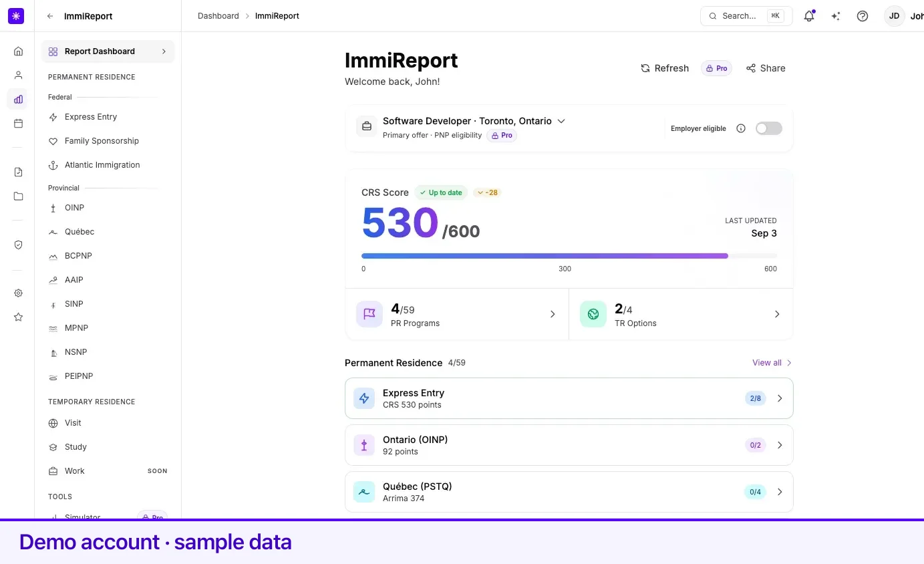Image resolution: width=924 pixels, height=564 pixels.
Task: Open the document checklist rail icon
Action: click(x=18, y=172)
